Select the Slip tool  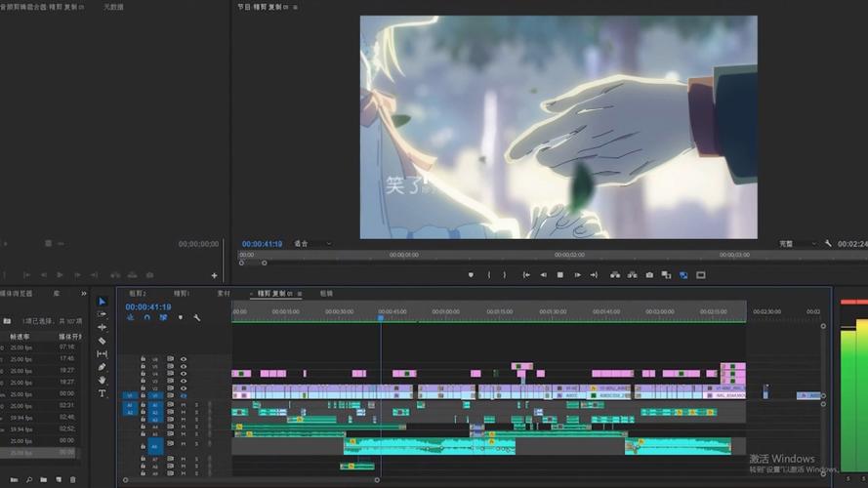pos(102,354)
